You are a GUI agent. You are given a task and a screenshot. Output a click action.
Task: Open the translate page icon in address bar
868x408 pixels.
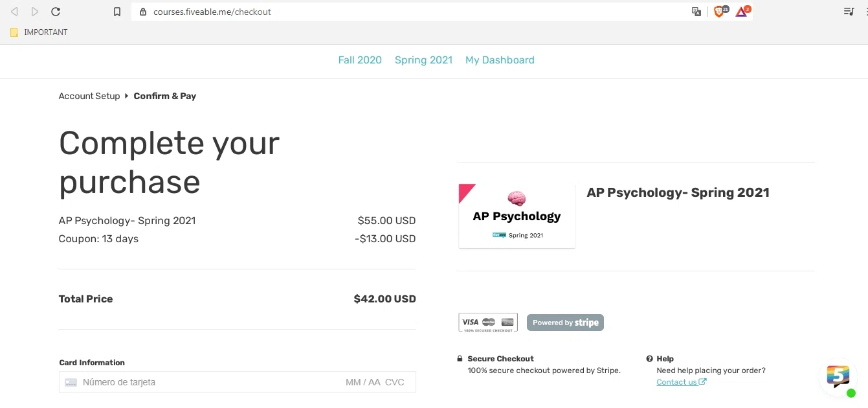tap(696, 12)
